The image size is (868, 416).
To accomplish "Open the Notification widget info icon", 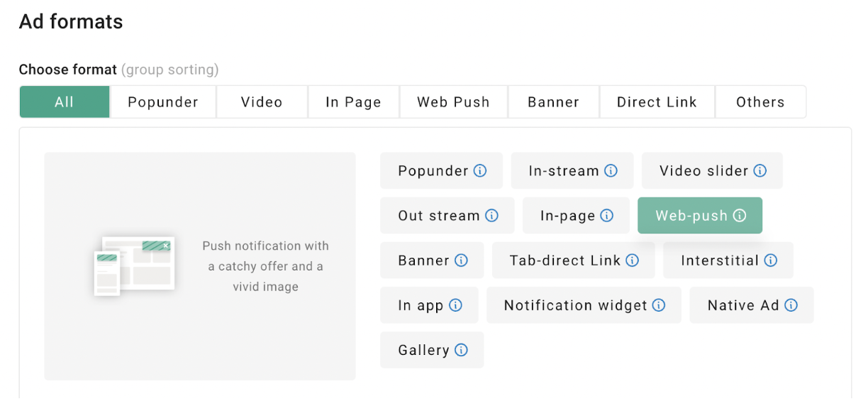I will 659,305.
